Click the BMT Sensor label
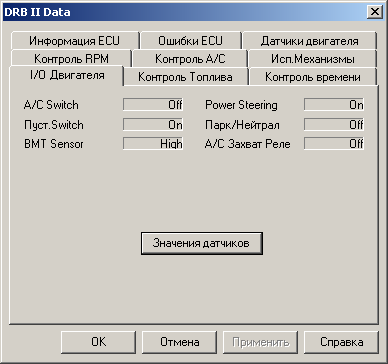The image size is (388, 364). [54, 144]
